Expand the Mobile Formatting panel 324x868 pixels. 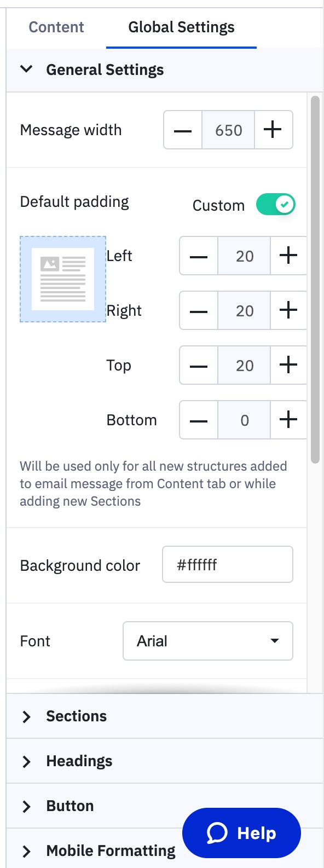coord(110,850)
